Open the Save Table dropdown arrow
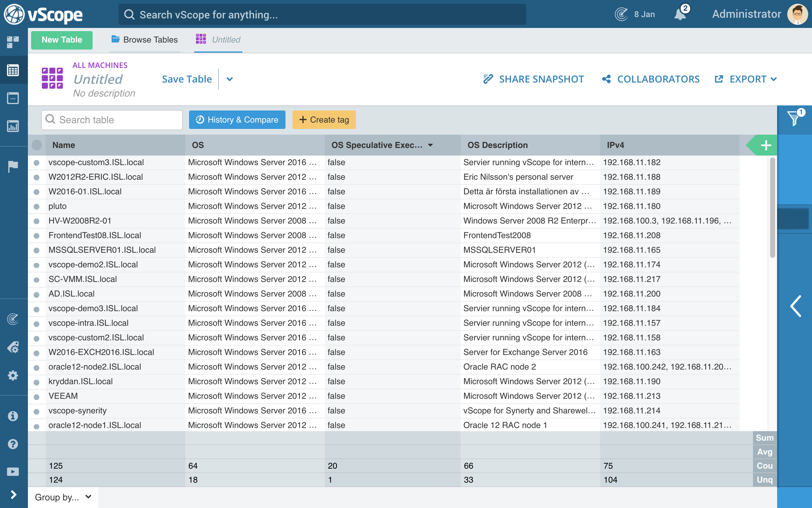Viewport: 812px width, 508px height. (x=230, y=79)
